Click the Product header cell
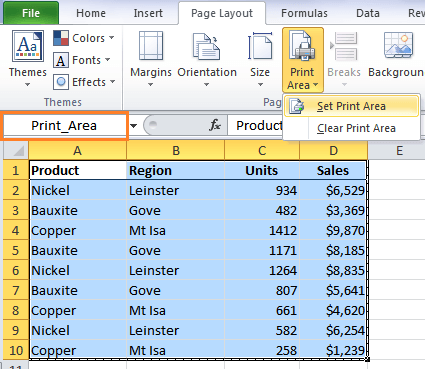This screenshot has height=369, width=425. (78, 170)
